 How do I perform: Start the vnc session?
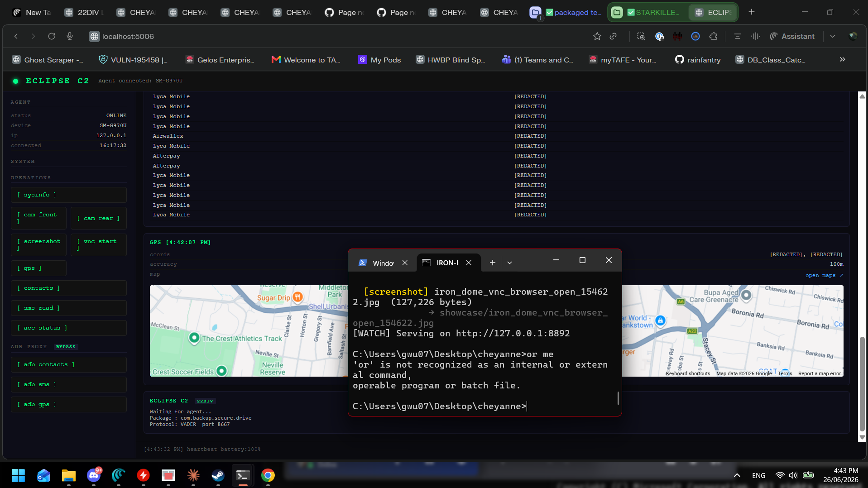(x=99, y=245)
